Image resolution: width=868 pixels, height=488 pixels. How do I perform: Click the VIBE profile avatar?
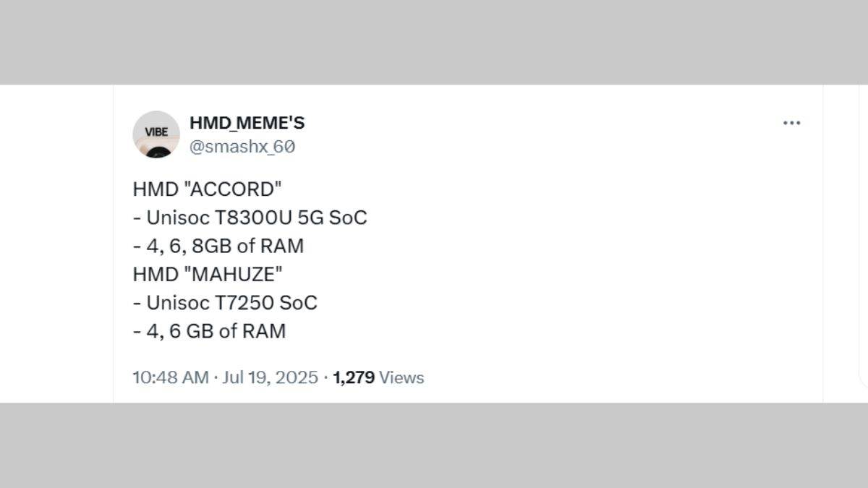click(x=156, y=134)
